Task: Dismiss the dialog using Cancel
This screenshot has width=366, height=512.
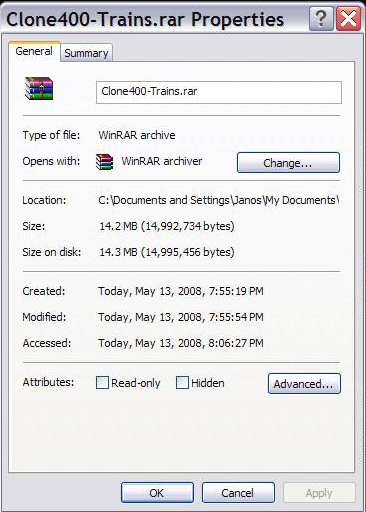Action: click(238, 492)
